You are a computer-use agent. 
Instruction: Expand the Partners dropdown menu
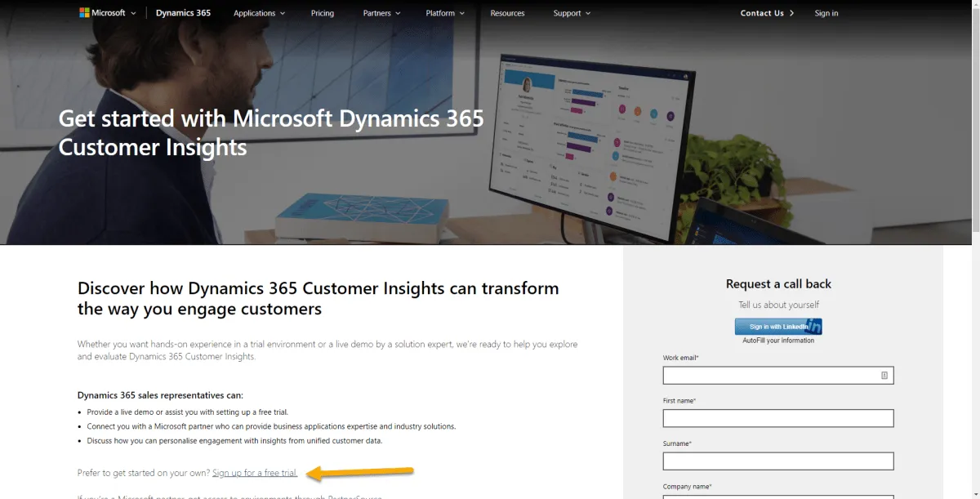[x=381, y=13]
